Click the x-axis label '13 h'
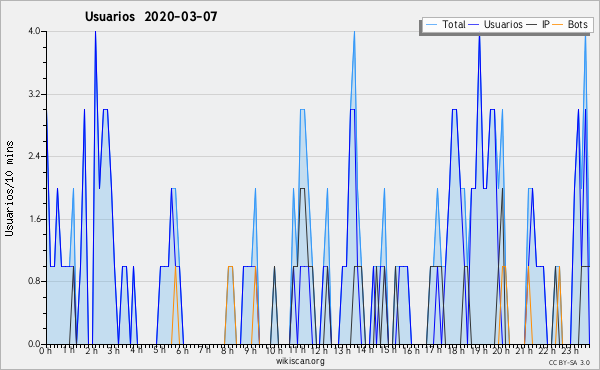Viewport: 600px width, 370px height. 342,350
